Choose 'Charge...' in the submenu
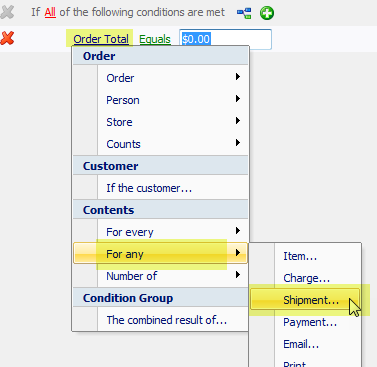 tap(305, 278)
